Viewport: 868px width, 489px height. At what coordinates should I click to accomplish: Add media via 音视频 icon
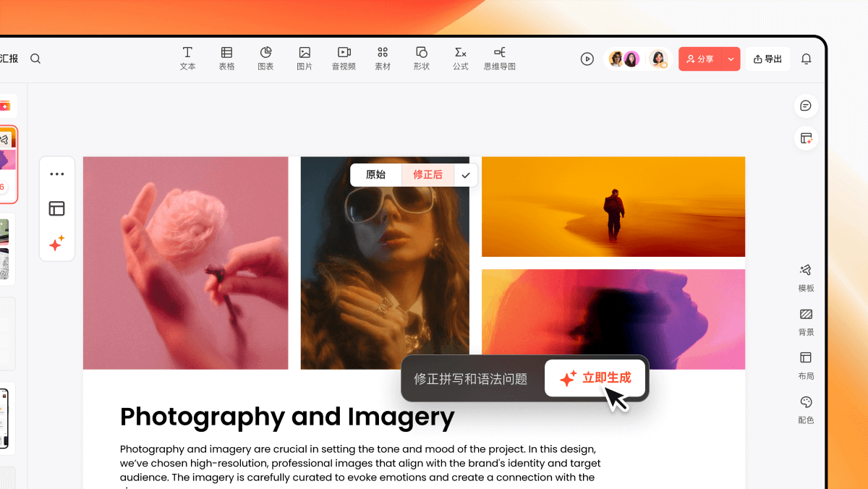click(344, 58)
